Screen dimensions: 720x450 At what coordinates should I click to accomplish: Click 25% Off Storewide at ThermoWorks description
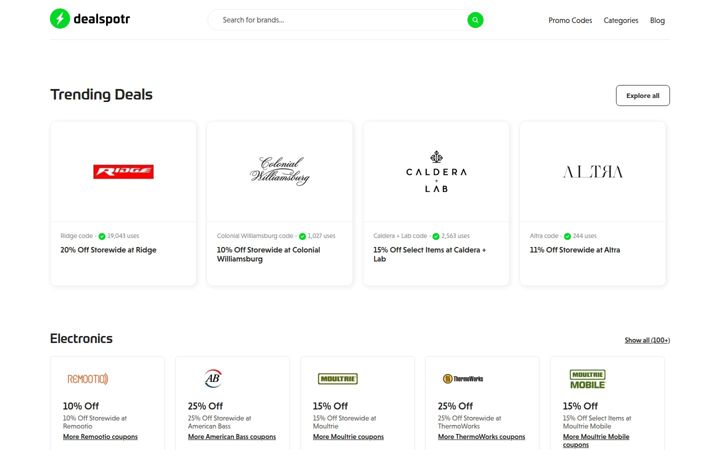[469, 422]
